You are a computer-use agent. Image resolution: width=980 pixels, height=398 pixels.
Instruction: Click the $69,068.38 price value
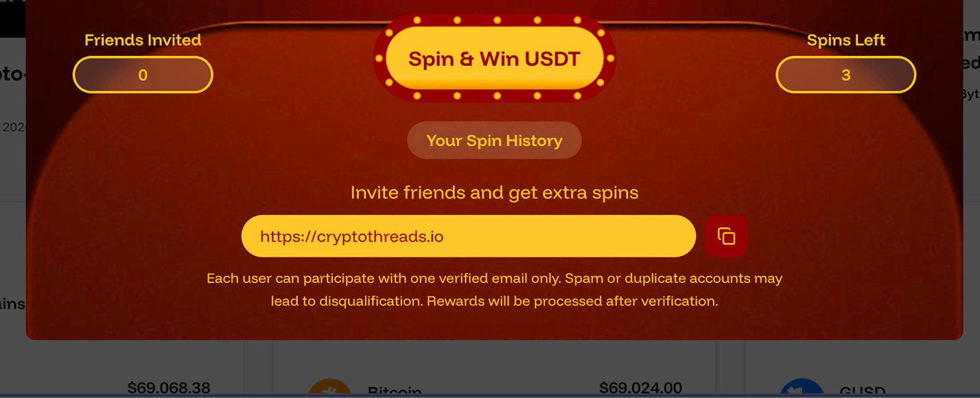click(169, 389)
